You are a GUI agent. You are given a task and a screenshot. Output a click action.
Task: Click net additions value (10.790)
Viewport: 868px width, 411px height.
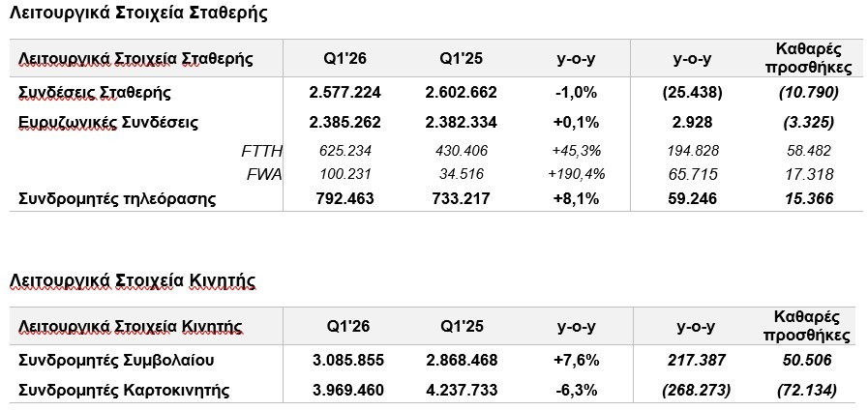809,93
